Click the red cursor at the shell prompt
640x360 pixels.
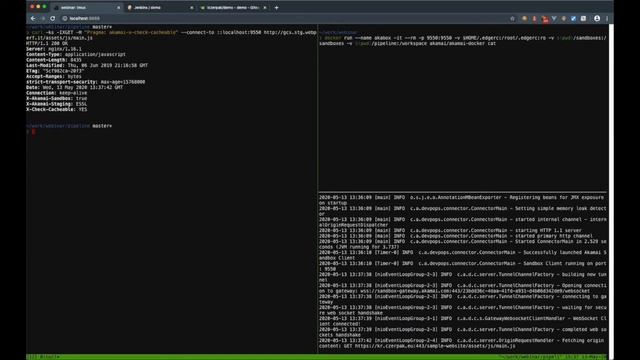(x=33, y=131)
